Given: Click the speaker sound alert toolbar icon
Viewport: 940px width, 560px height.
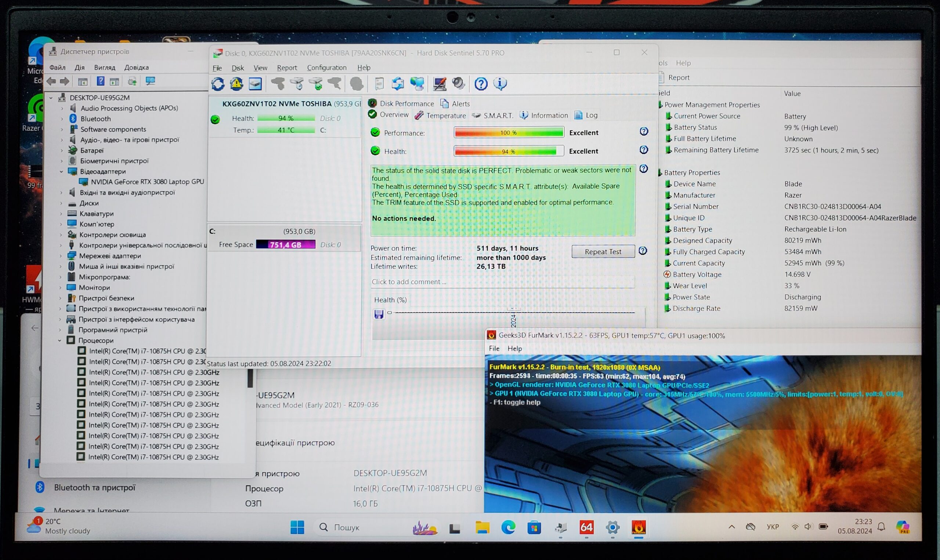Looking at the screenshot, I should (x=458, y=84).
